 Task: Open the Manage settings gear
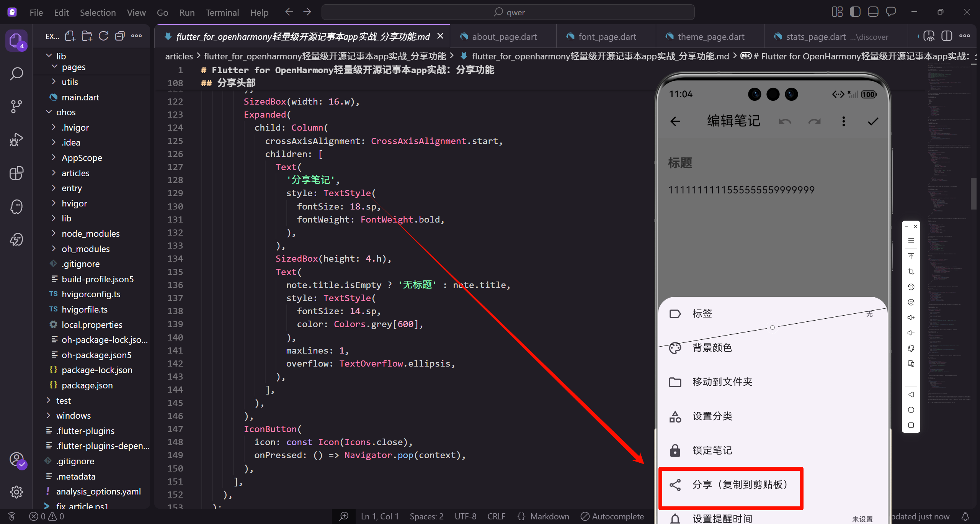coord(16,492)
